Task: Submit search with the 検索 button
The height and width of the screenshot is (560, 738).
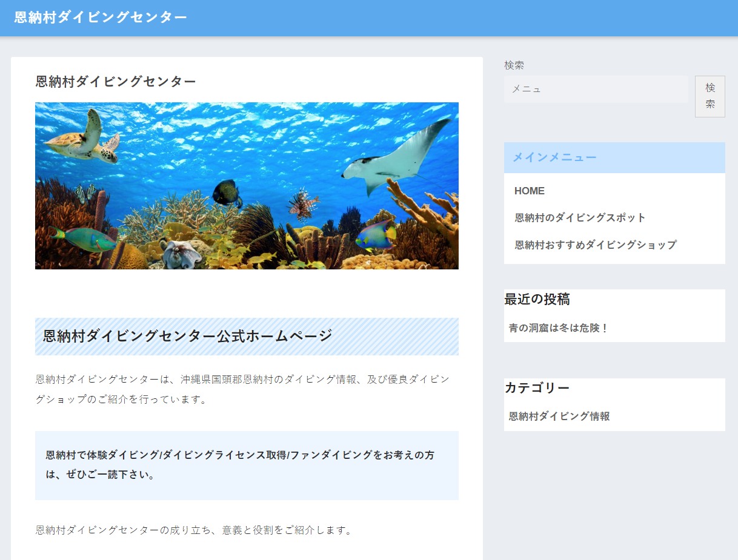Action: coord(710,96)
